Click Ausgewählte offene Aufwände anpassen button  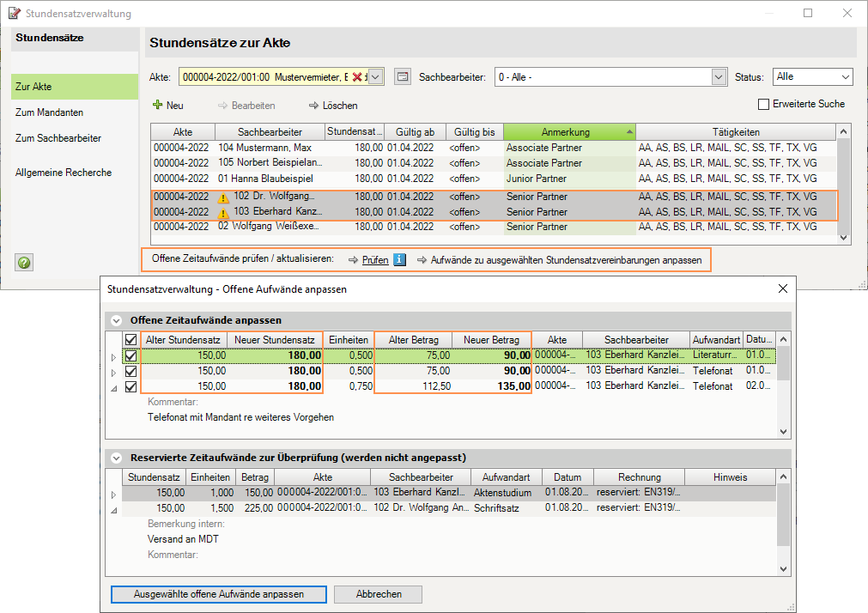(x=219, y=594)
